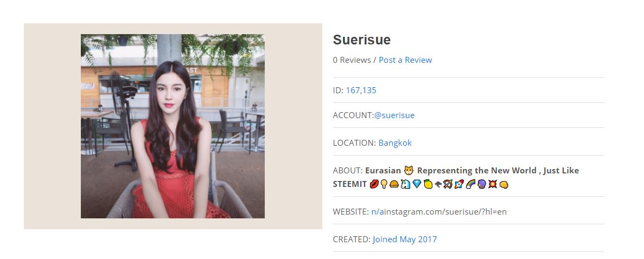Select the Bangkok location link

[x=395, y=143]
